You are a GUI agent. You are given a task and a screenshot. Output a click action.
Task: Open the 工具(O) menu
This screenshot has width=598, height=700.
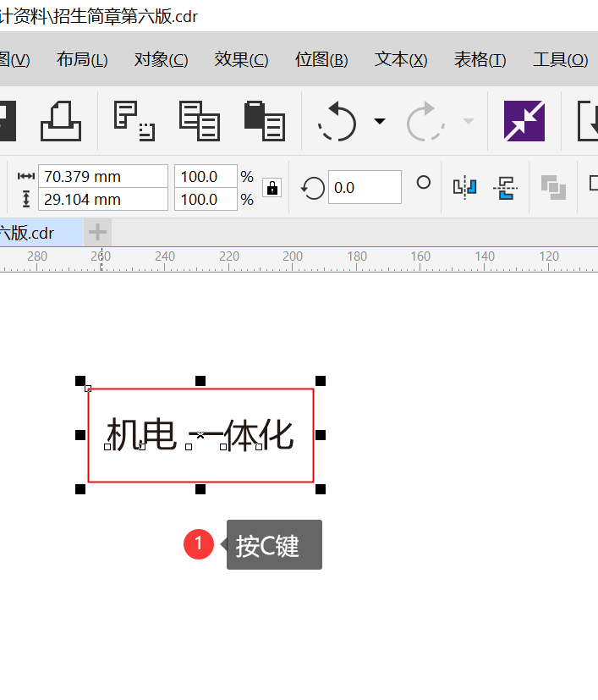pos(561,59)
